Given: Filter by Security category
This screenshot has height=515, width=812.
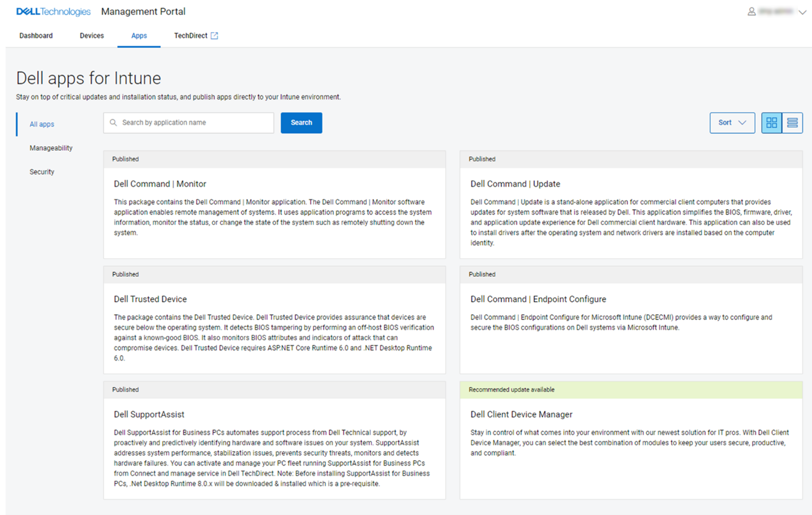Looking at the screenshot, I should pos(42,172).
